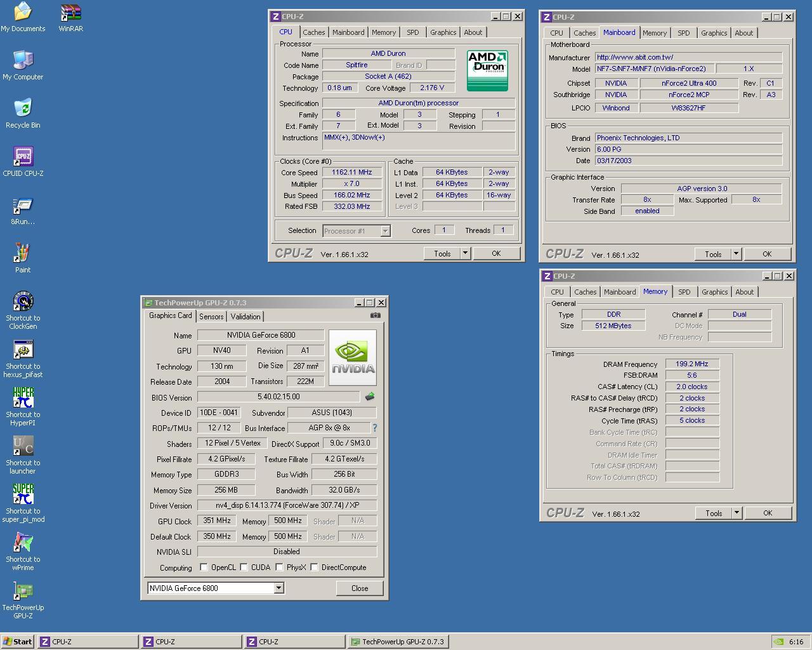
Task: Open SPD tab in CPU-Z Mainboard window
Action: [683, 33]
